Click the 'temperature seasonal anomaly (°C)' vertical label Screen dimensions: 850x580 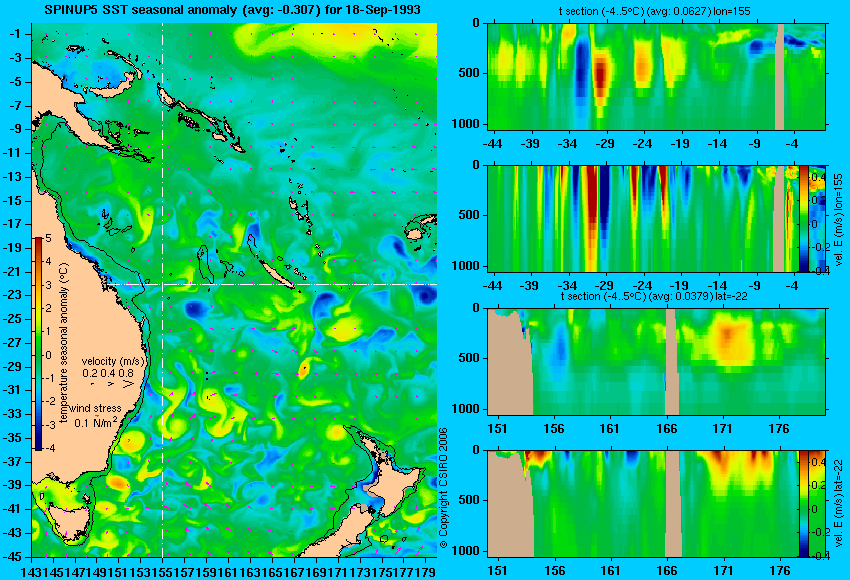point(63,343)
